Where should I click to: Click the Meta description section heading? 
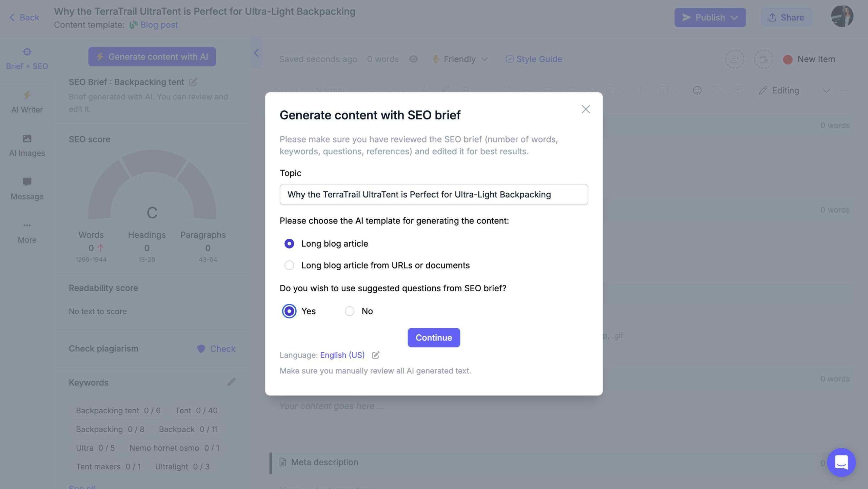324,462
